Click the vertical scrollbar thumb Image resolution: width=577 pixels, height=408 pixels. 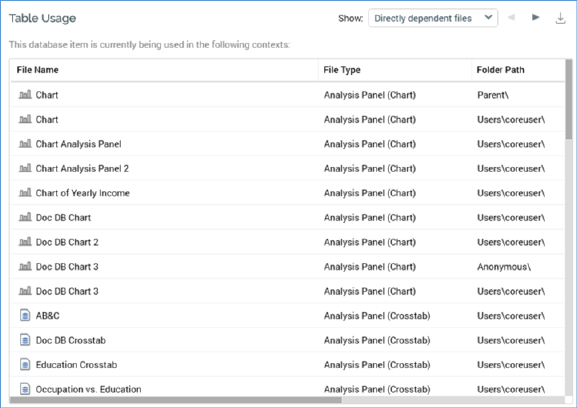[569, 99]
